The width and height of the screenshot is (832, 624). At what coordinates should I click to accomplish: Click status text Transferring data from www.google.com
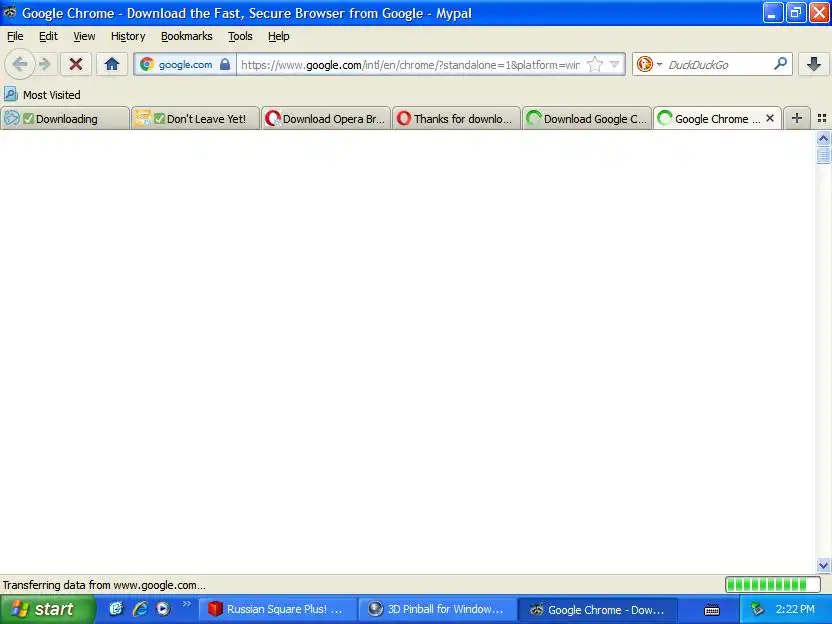click(x=104, y=585)
